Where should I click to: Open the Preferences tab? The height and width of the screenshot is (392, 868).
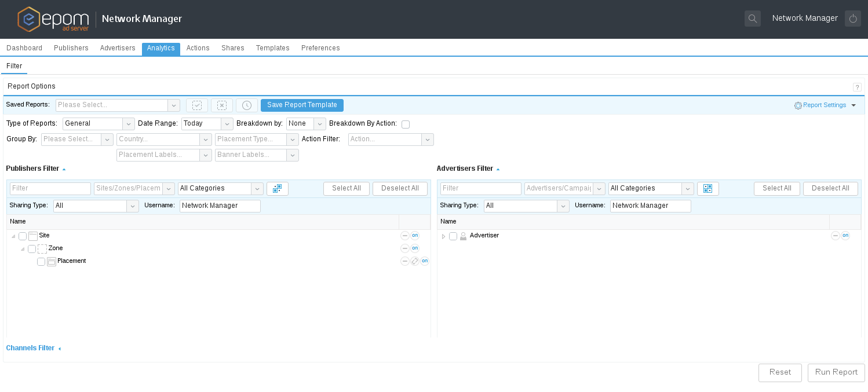click(x=320, y=49)
